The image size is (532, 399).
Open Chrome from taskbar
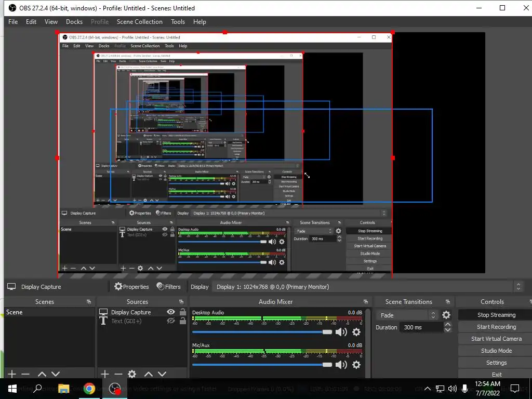coord(89,389)
